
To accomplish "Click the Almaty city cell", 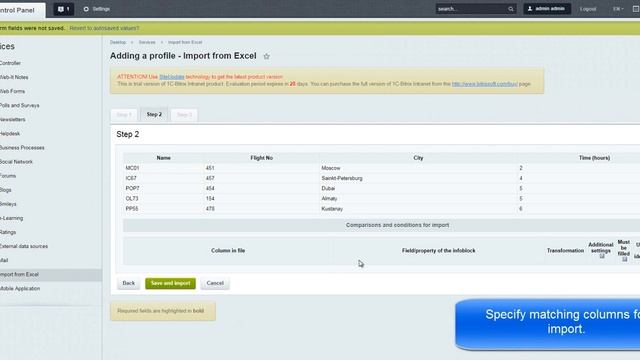I will (x=329, y=199).
